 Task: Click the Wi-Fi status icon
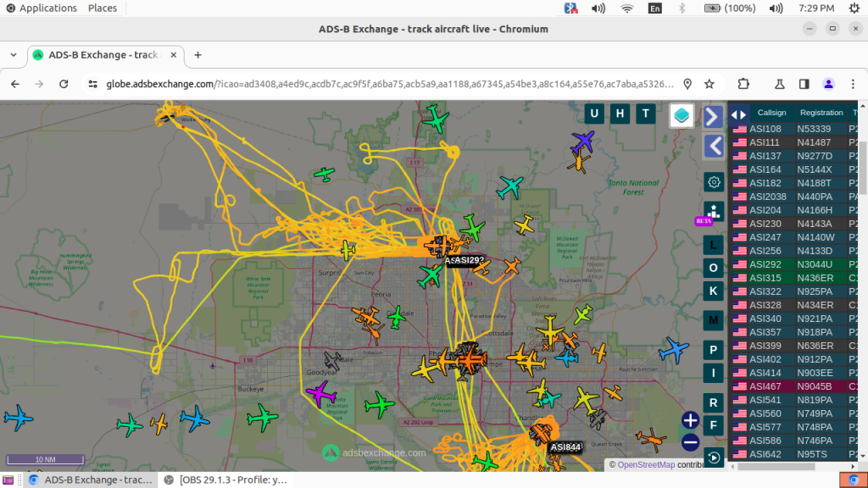(626, 8)
